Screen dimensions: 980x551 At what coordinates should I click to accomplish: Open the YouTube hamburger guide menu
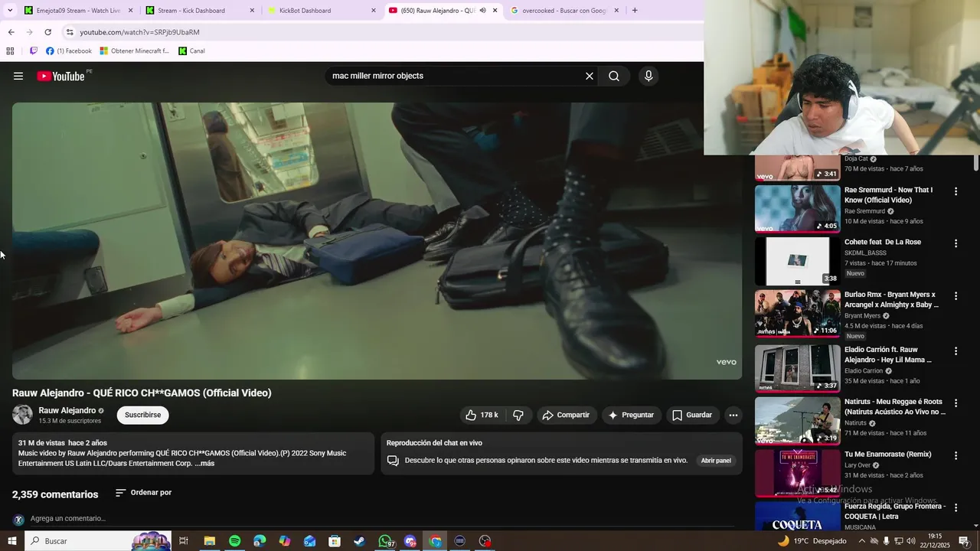point(18,76)
